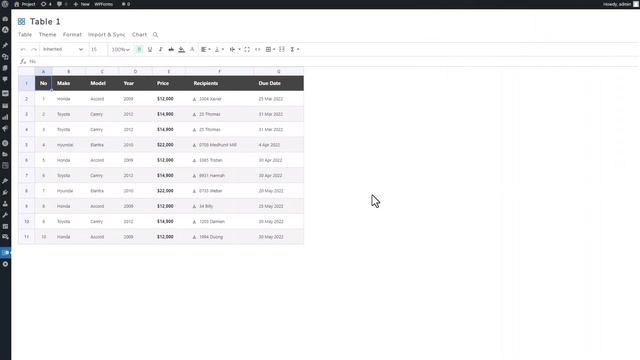Click the Redo arrow in the toolbar
Image resolution: width=640 pixels, height=360 pixels.
click(x=34, y=49)
